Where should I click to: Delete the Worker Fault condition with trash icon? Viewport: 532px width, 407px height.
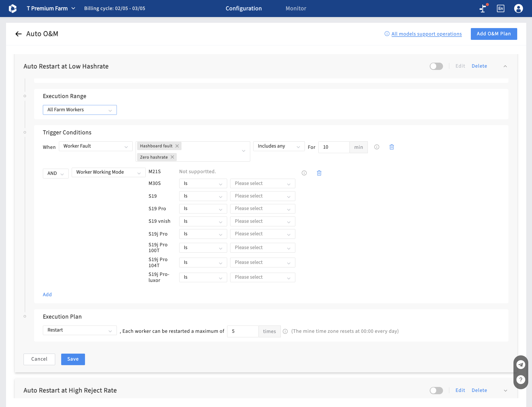tap(392, 147)
